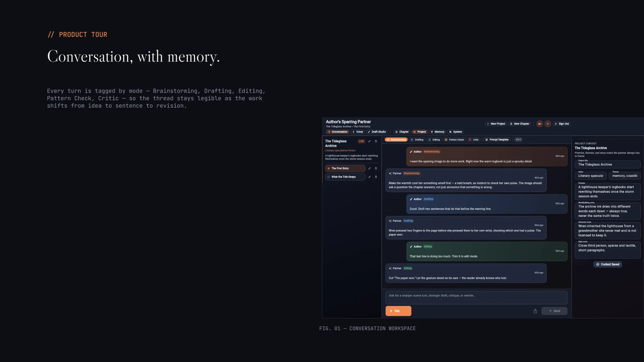Click the Send button
644x362 pixels.
[554, 311]
